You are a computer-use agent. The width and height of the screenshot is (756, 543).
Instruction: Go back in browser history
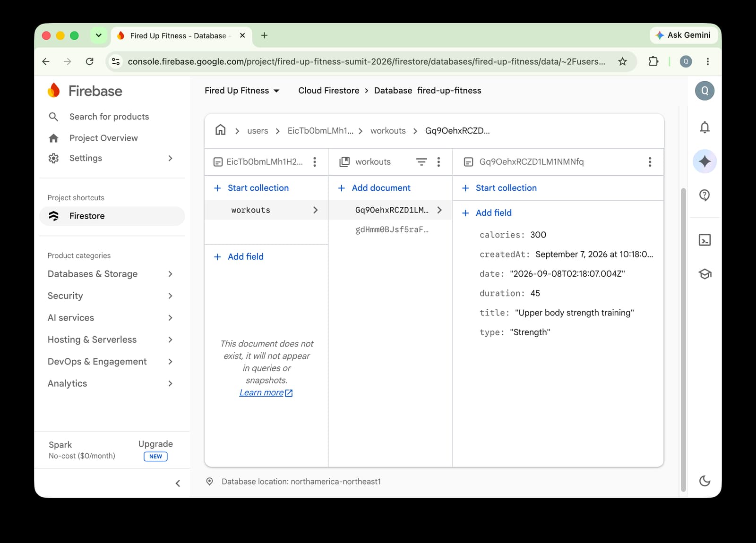(46, 61)
